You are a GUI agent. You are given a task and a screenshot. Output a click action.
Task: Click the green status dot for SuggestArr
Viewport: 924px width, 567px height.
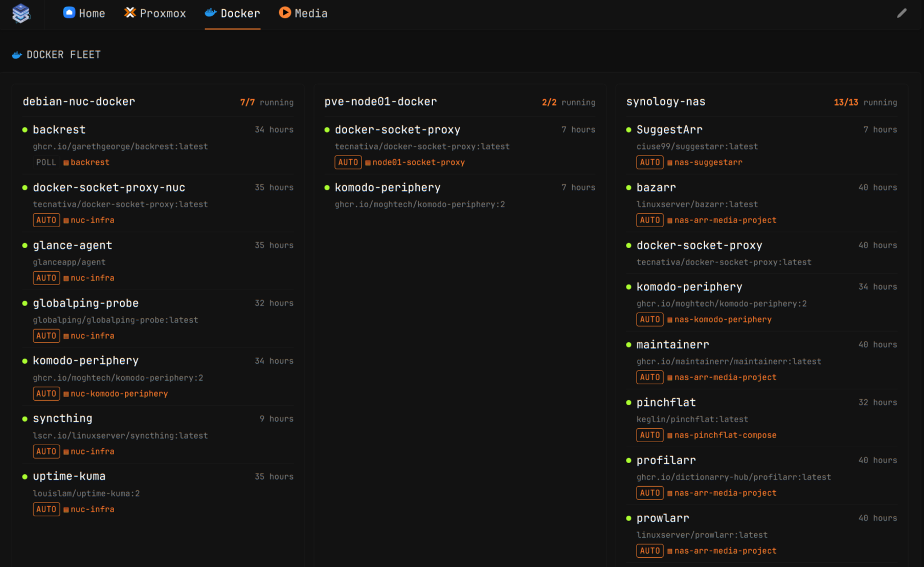click(628, 130)
